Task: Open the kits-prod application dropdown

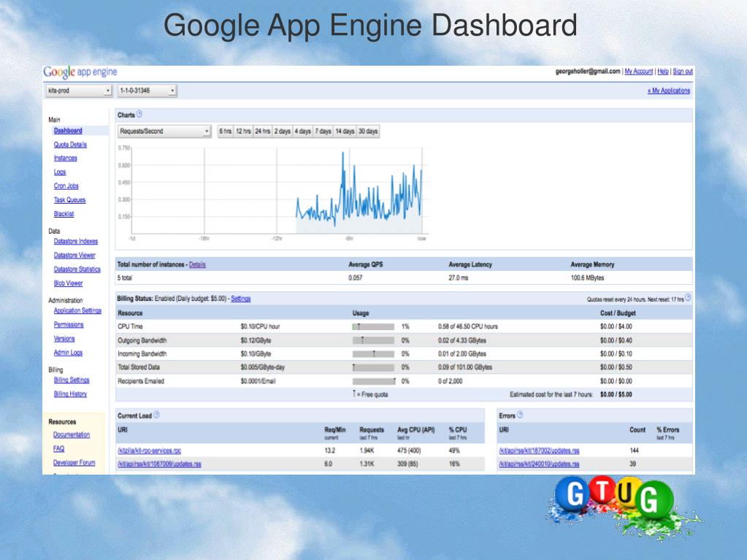Action: pyautogui.click(x=79, y=91)
